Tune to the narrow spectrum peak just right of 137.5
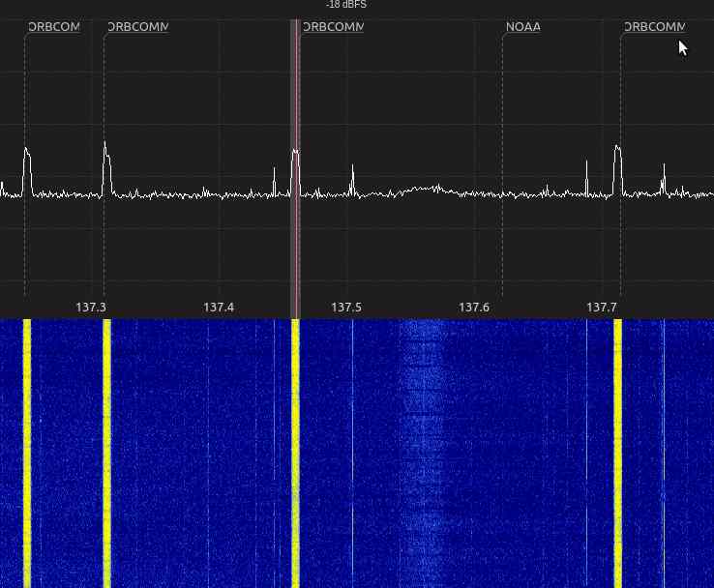Viewport: 714px width, 588px height. tap(352, 179)
